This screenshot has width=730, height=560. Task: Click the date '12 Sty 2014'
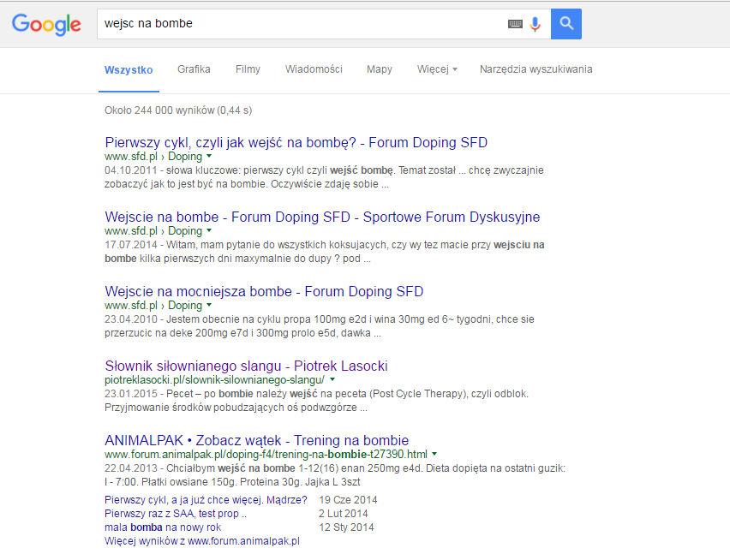pos(346,527)
